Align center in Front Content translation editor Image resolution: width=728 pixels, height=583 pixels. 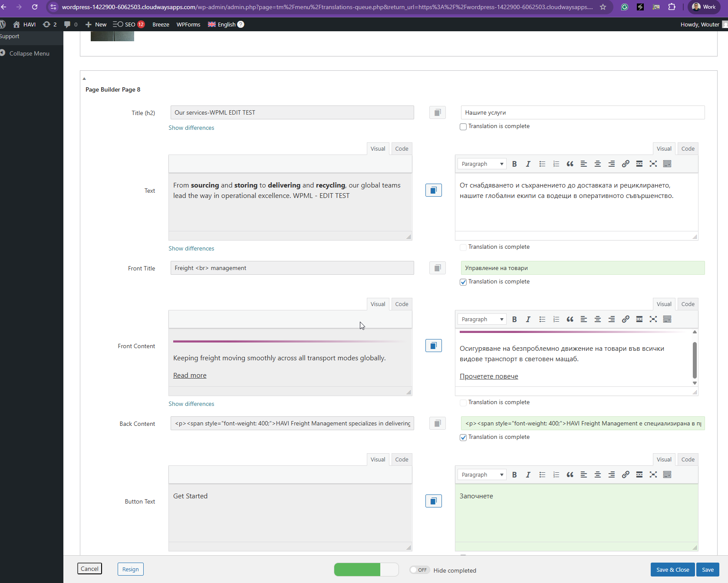(598, 319)
